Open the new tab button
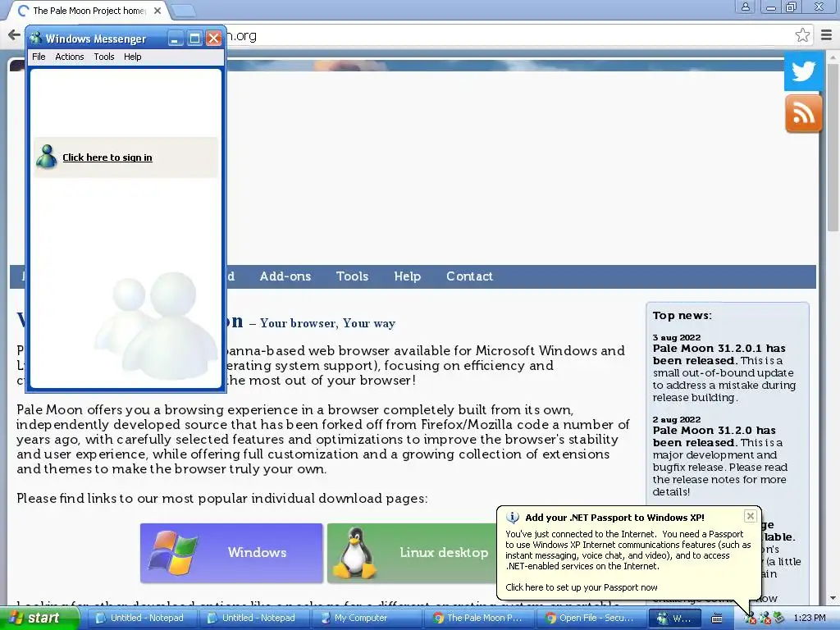 [x=183, y=11]
